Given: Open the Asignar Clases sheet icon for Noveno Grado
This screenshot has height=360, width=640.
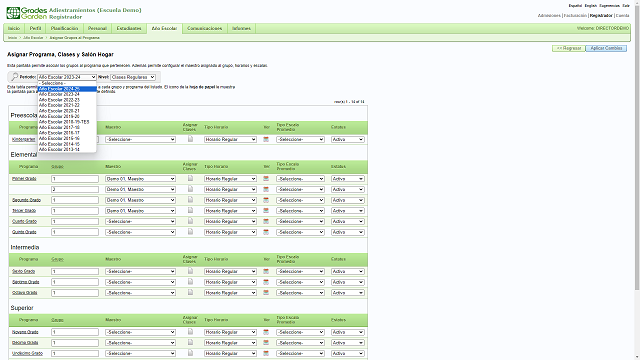Looking at the screenshot, I should coord(190,332).
